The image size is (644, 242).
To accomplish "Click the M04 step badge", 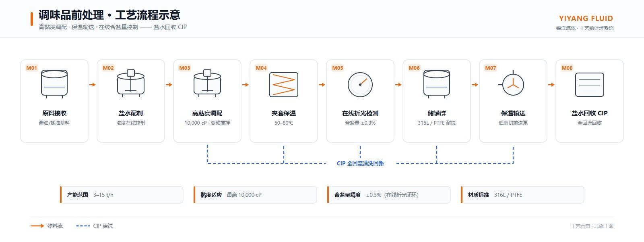I will [261, 68].
